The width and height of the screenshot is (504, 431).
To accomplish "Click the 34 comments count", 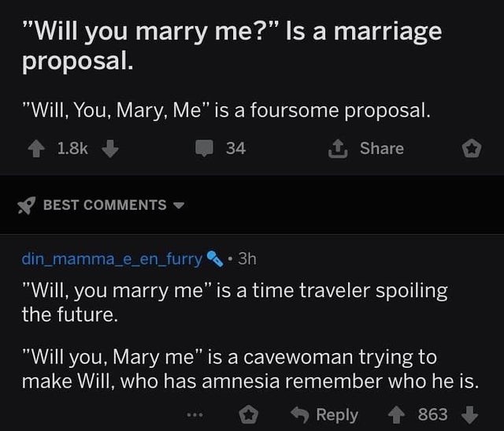I will pos(235,148).
